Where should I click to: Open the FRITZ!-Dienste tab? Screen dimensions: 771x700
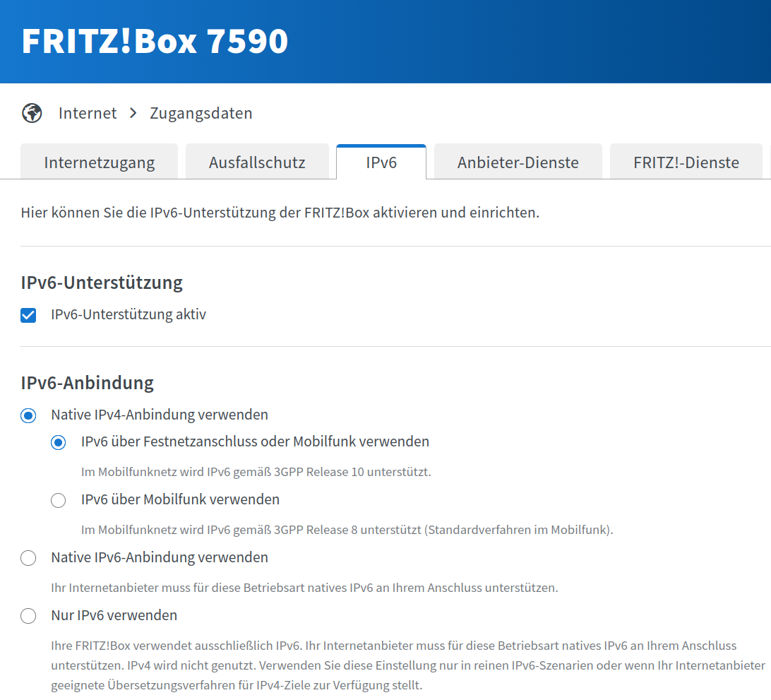[686, 162]
